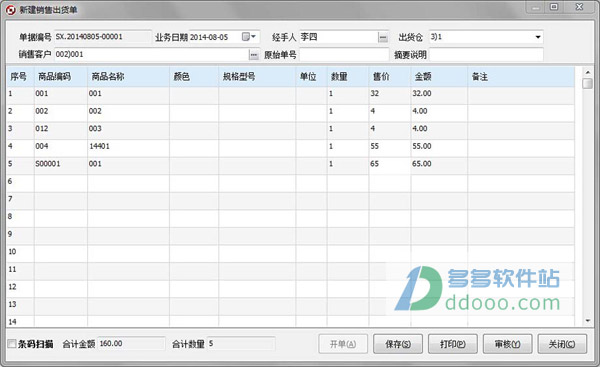Maximize the 新建销售出货单 window
Viewport: 600px width, 367px height.
(x=554, y=7)
